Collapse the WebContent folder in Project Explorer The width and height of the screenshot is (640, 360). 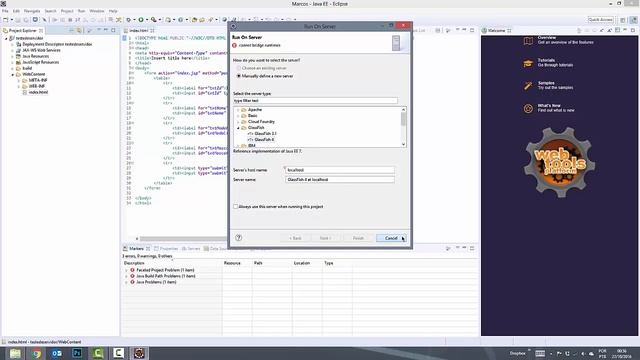click(13, 75)
